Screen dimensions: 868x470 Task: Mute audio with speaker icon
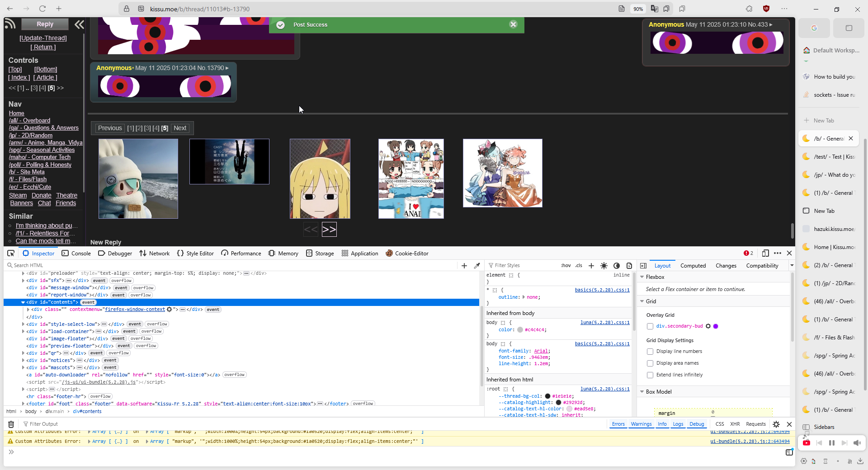click(857, 443)
